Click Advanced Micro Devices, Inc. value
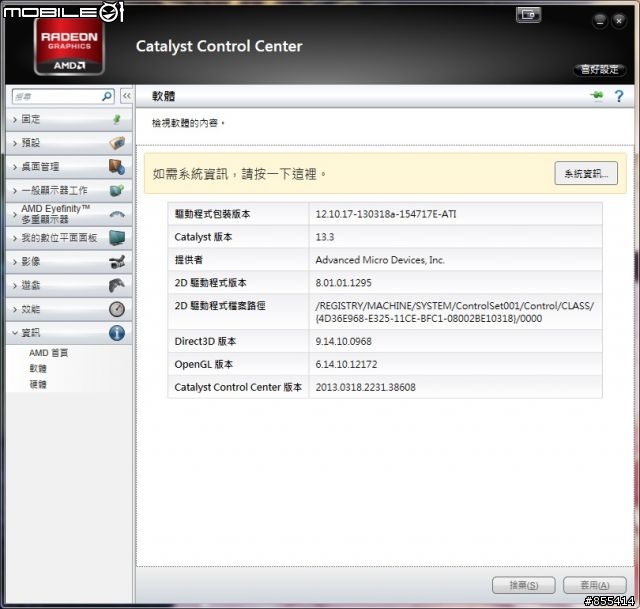The image size is (640, 609). pyautogui.click(x=380, y=260)
